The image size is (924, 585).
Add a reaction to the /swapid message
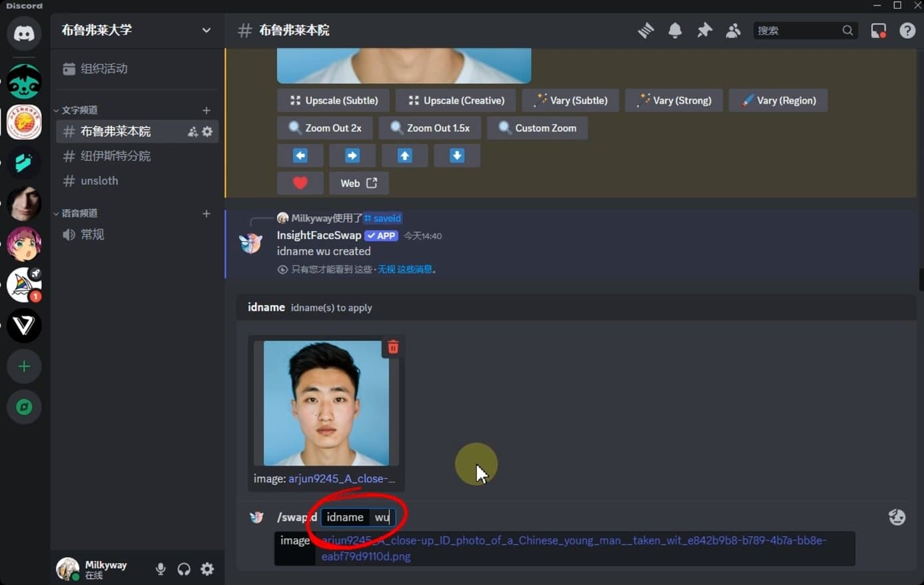(897, 517)
